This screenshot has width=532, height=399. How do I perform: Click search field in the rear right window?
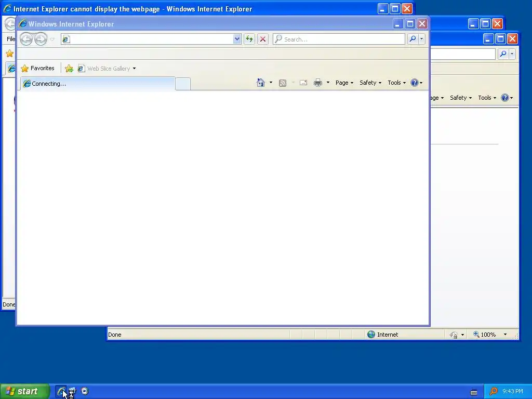coord(463,54)
